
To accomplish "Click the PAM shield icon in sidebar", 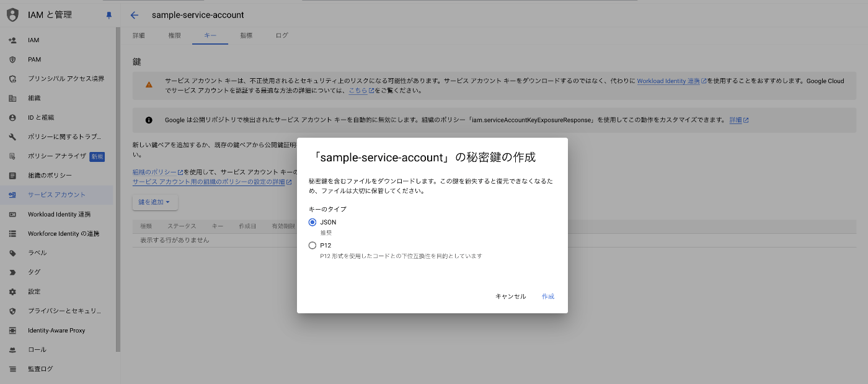I will [x=12, y=60].
